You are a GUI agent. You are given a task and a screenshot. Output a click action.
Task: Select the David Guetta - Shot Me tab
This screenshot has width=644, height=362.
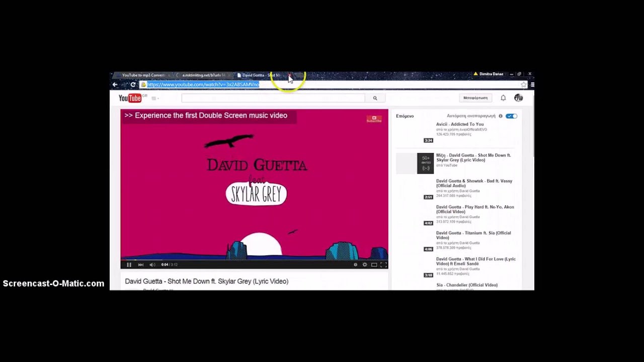pyautogui.click(x=261, y=75)
